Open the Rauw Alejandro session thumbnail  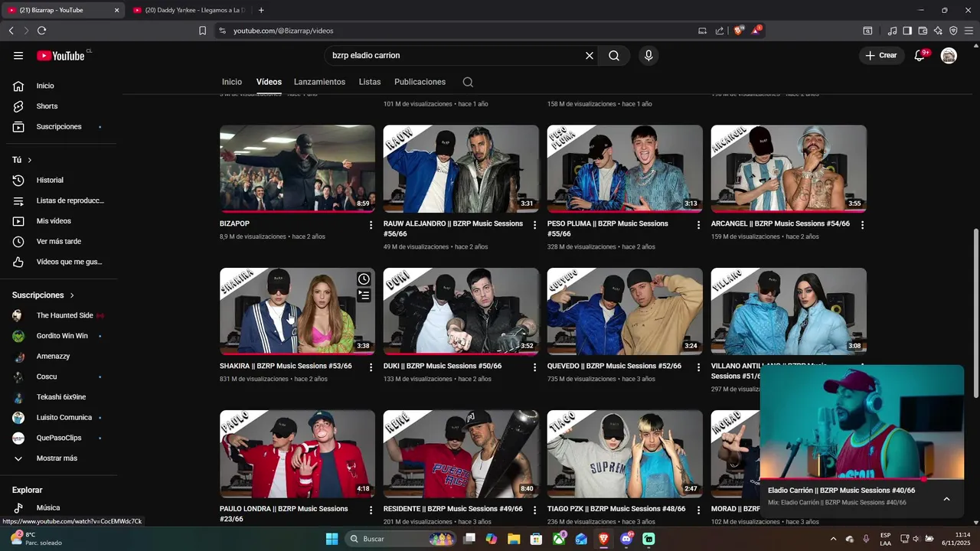point(461,168)
